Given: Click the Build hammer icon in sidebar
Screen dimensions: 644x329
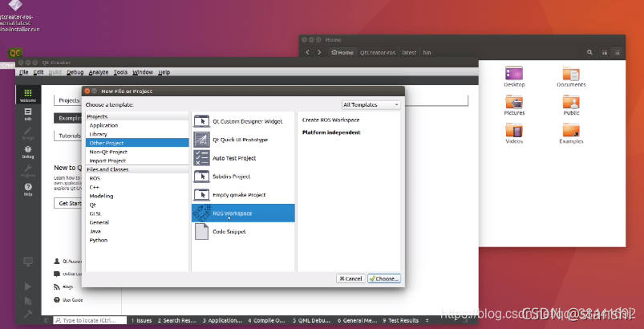Looking at the screenshot, I should [28, 314].
